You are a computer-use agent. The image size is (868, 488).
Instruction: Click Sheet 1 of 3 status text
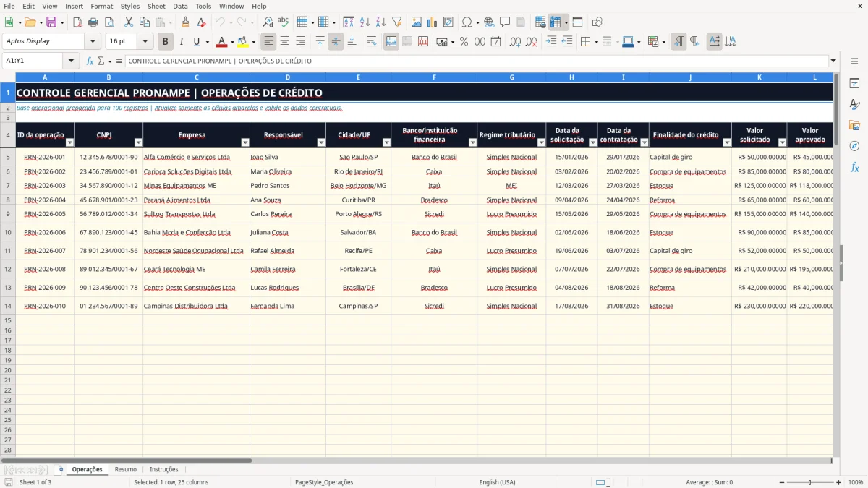(x=35, y=482)
